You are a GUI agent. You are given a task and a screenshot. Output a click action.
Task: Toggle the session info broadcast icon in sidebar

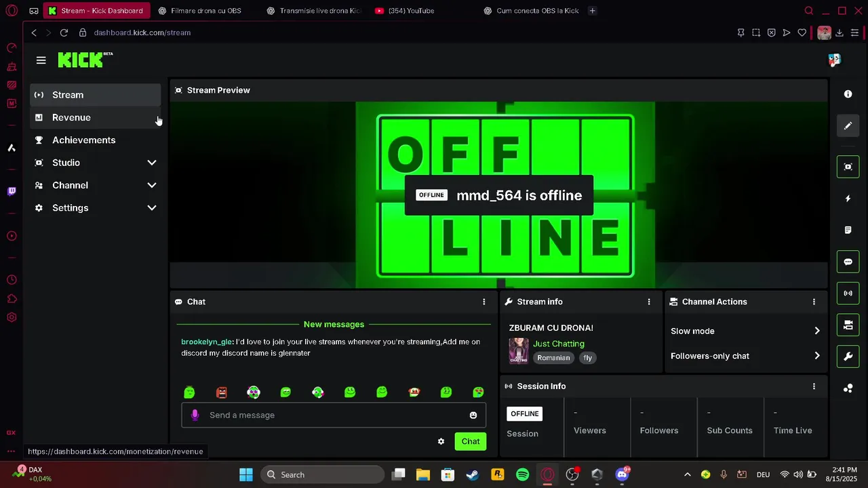point(848,293)
